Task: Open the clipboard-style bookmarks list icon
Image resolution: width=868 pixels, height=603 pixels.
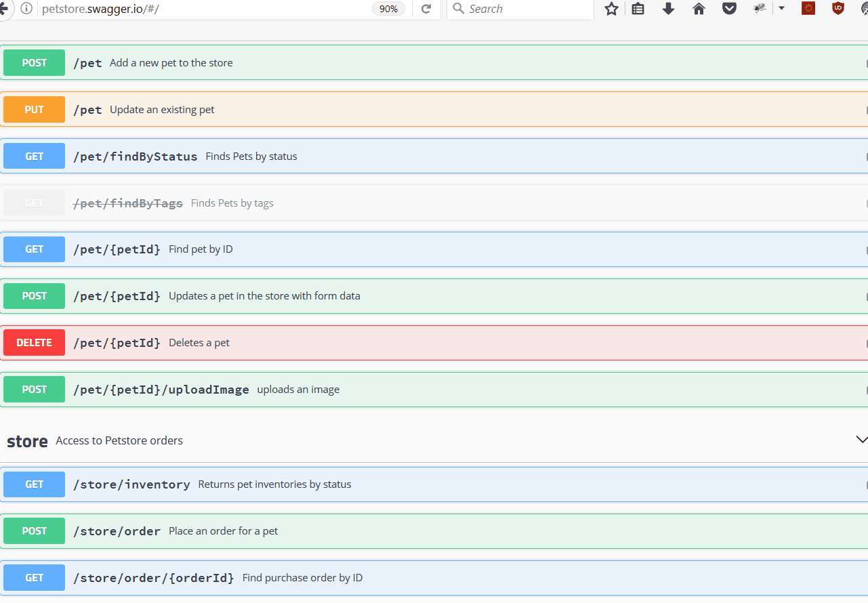Action: point(638,9)
